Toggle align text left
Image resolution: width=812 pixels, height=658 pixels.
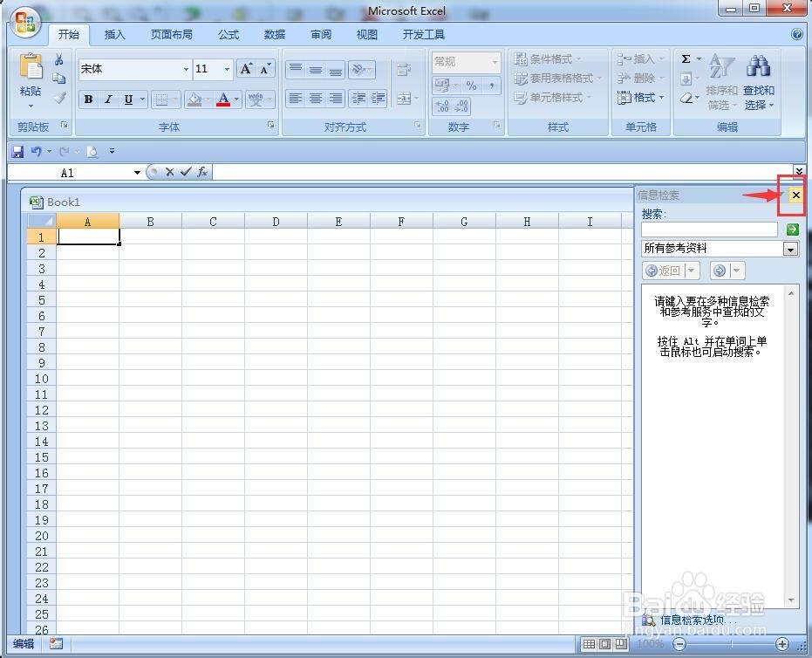[296, 98]
